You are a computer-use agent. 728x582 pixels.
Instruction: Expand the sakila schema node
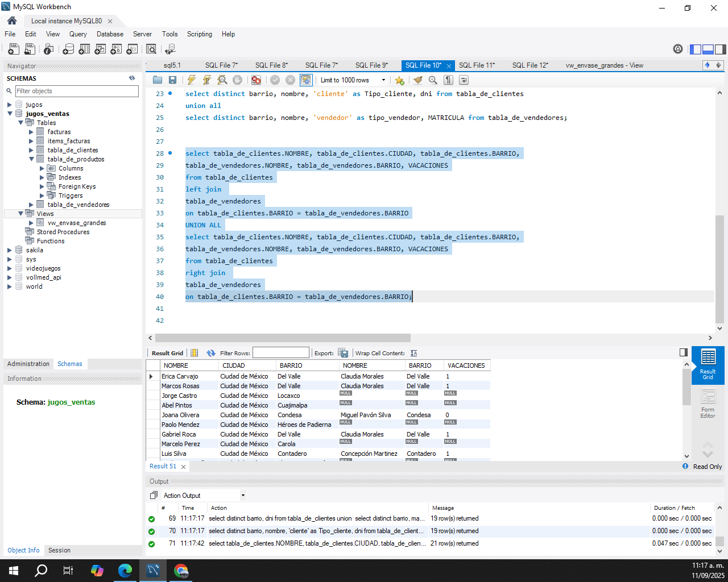(x=10, y=250)
